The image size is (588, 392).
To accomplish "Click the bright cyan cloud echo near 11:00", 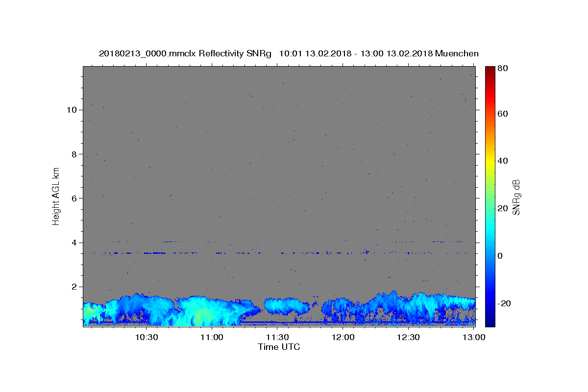I will pos(203,313).
